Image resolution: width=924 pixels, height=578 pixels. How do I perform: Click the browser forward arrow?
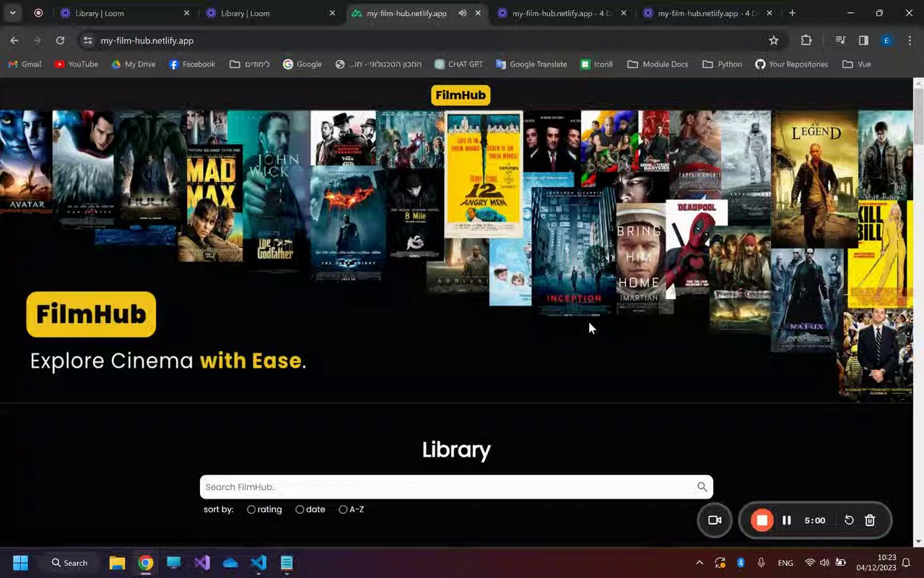tap(37, 40)
